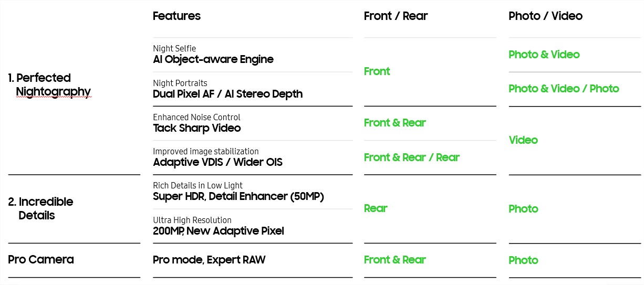Select the green Front label
Image resolution: width=644 pixels, height=285 pixels.
(377, 71)
